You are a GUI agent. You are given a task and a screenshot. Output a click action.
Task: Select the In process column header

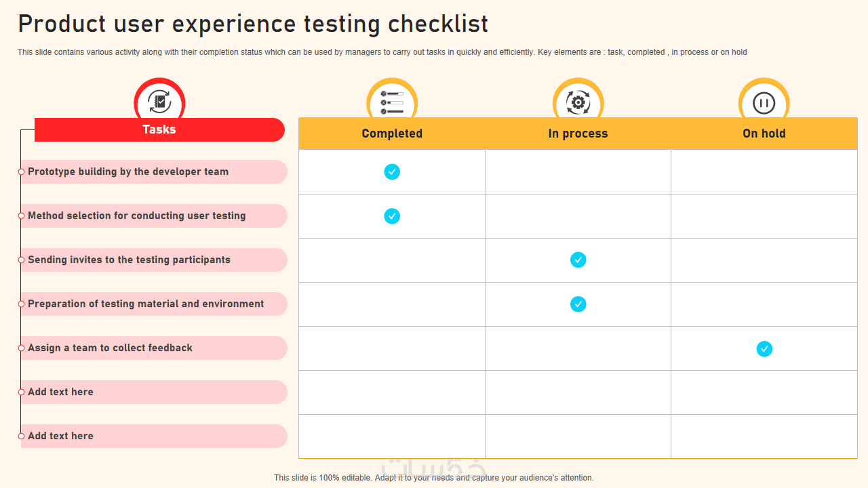pos(578,134)
